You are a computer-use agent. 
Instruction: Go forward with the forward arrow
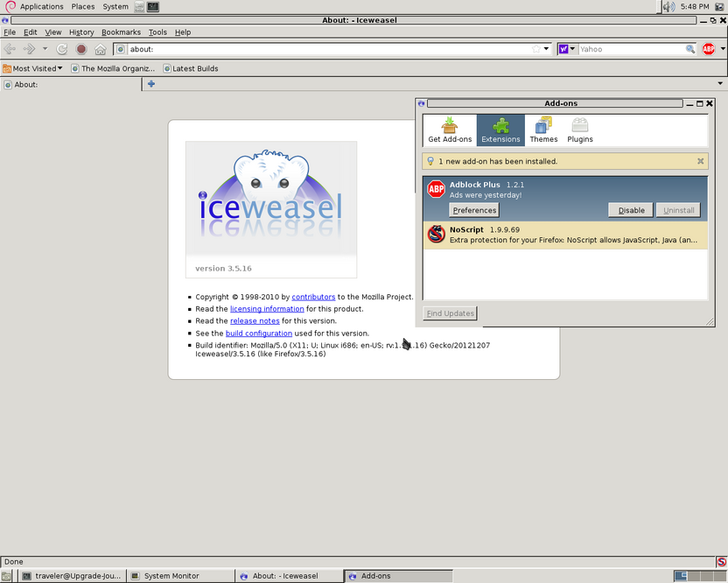pyautogui.click(x=29, y=49)
